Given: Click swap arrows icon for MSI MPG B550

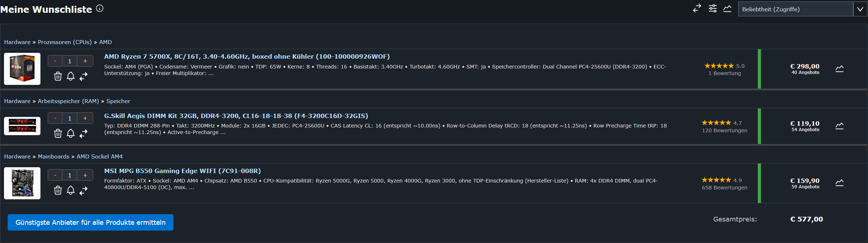Looking at the screenshot, I should [83, 190].
